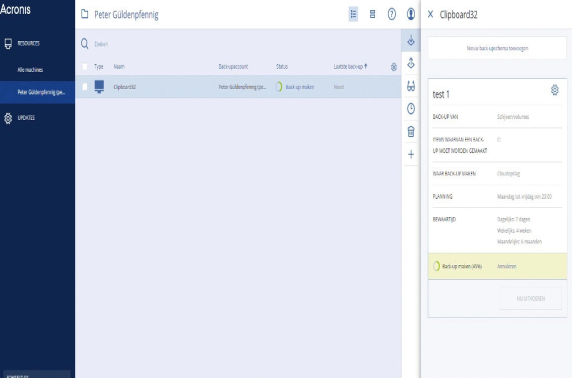The image size is (572, 378).
Task: Click Nieuw back-upschema toevoegen button
Action: point(497,48)
